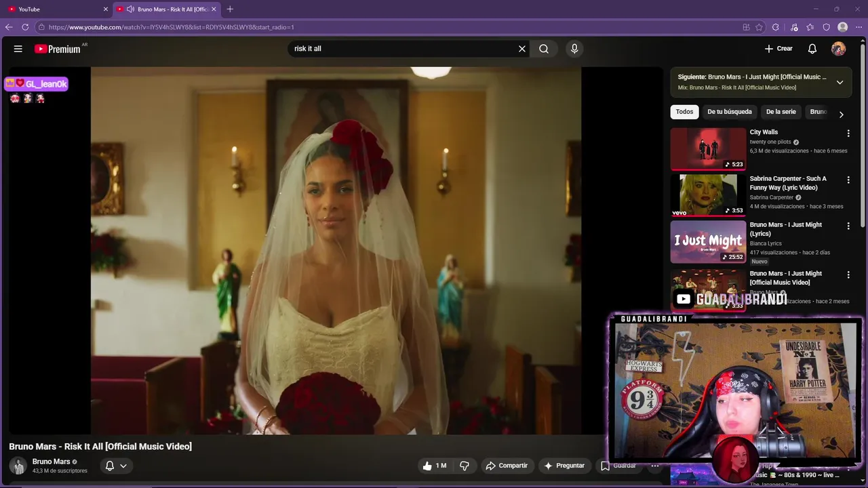Show more filter chips with right arrow
The image size is (868, 488).
point(842,115)
